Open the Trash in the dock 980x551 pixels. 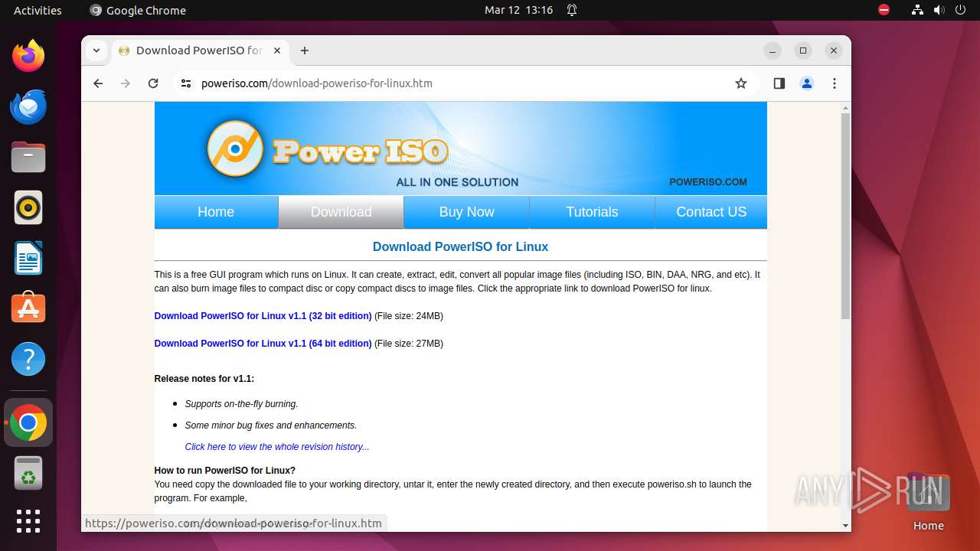[28, 473]
